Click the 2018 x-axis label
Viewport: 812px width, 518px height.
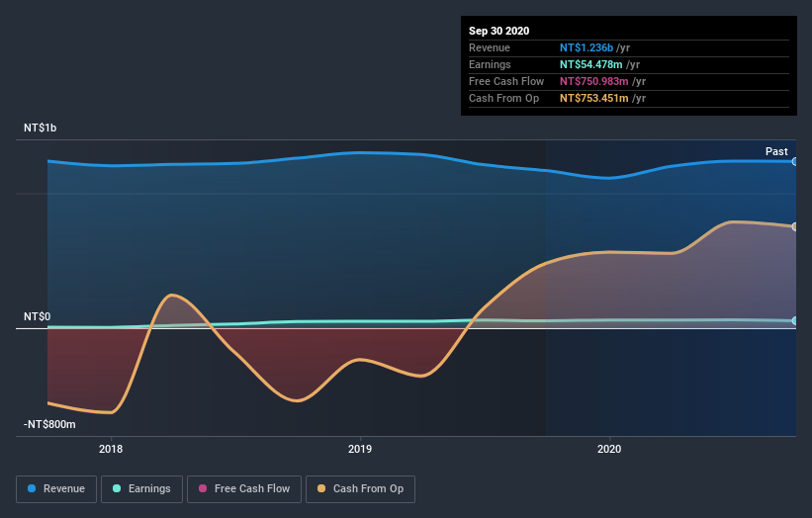(111, 449)
